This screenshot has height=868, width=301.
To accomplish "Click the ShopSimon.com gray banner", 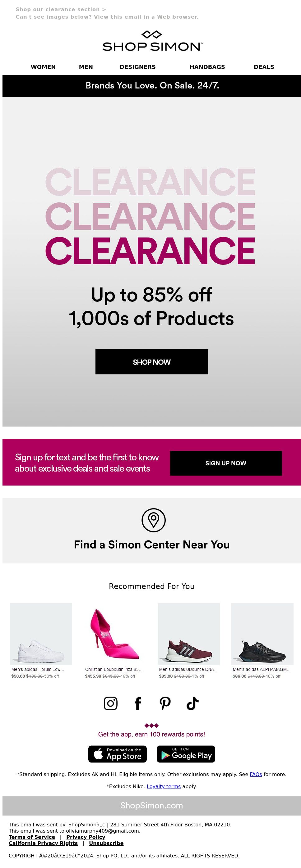I will [x=151, y=805].
